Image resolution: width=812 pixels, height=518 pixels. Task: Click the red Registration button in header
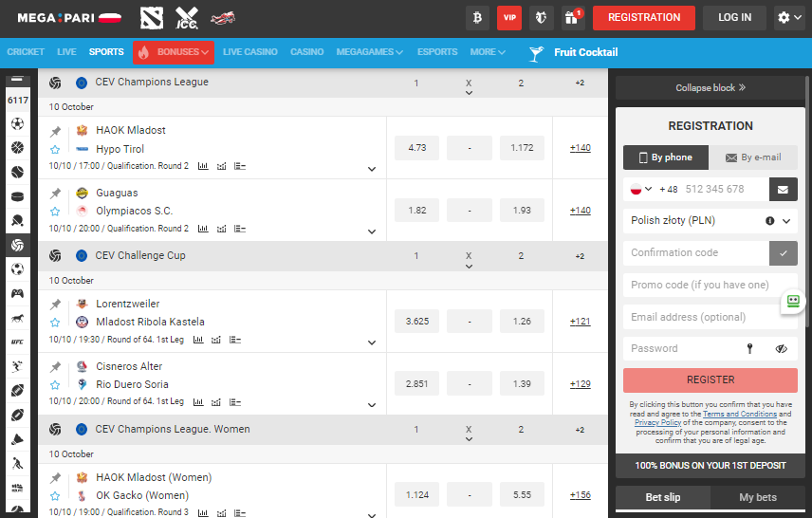(x=644, y=18)
